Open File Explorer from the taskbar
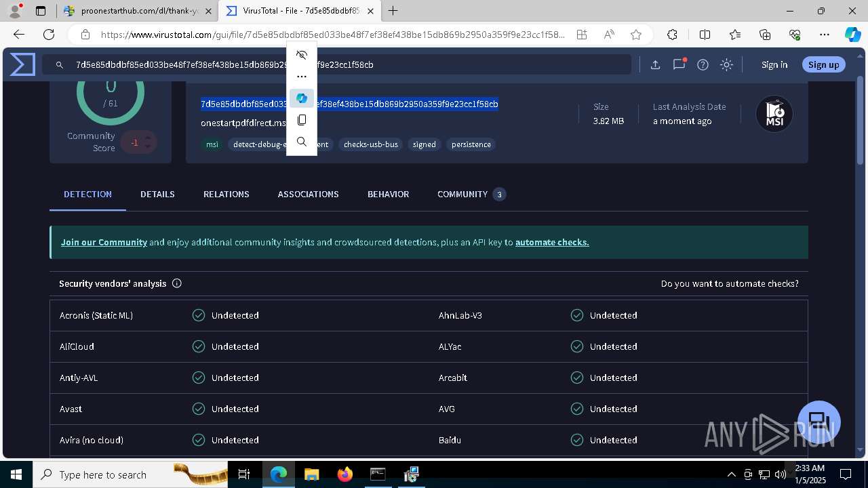868x488 pixels. (312, 474)
